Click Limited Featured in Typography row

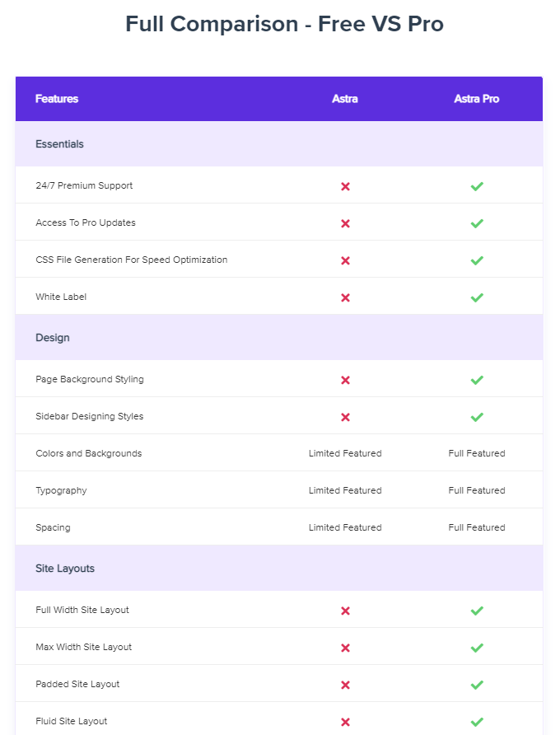[345, 490]
